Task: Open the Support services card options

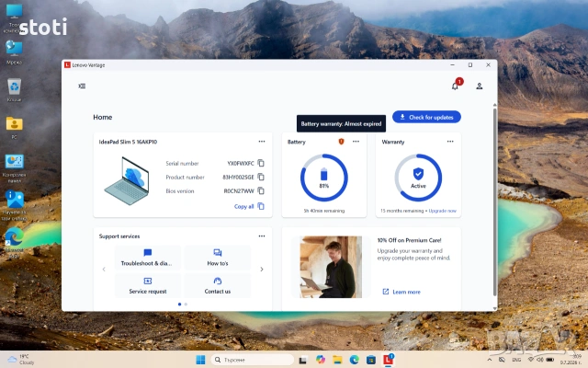Action: [x=262, y=236]
